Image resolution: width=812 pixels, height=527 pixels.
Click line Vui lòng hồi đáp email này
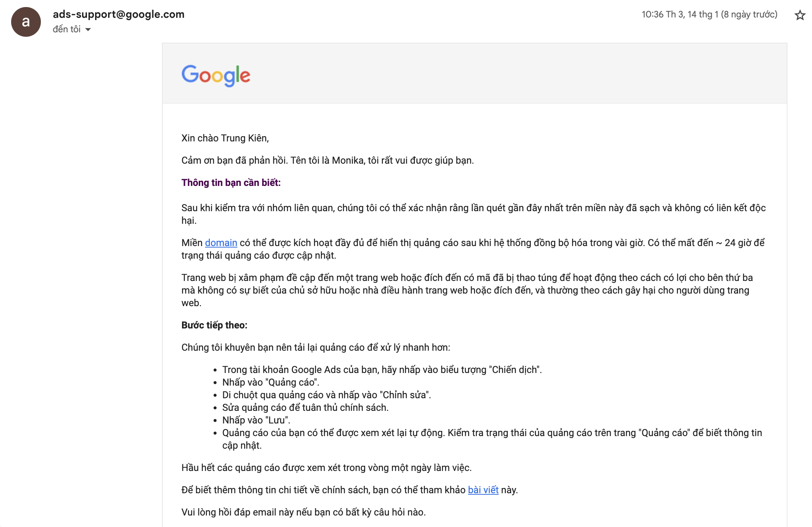coord(303,512)
